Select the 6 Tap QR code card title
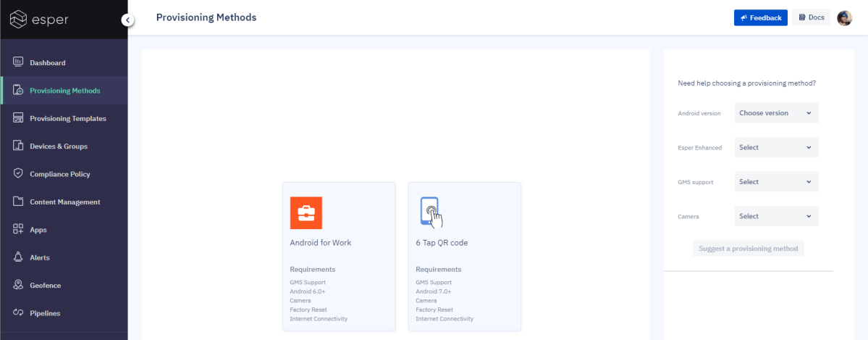 [x=442, y=242]
